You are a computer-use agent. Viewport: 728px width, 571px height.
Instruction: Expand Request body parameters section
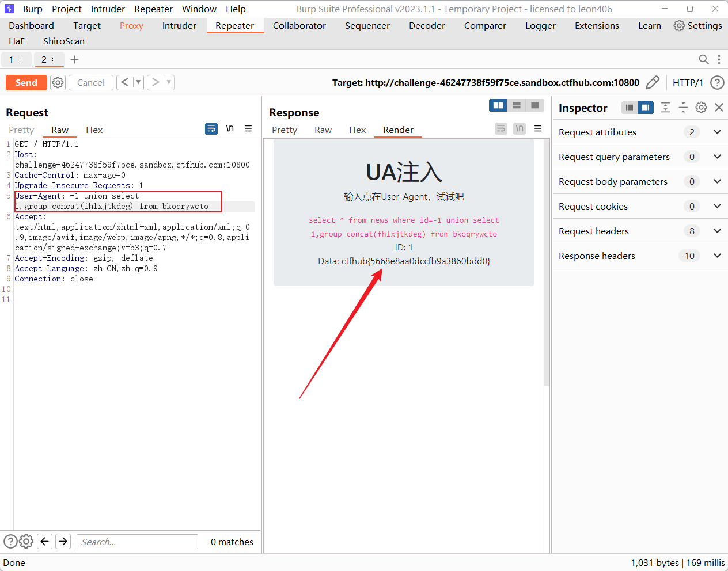(717, 181)
